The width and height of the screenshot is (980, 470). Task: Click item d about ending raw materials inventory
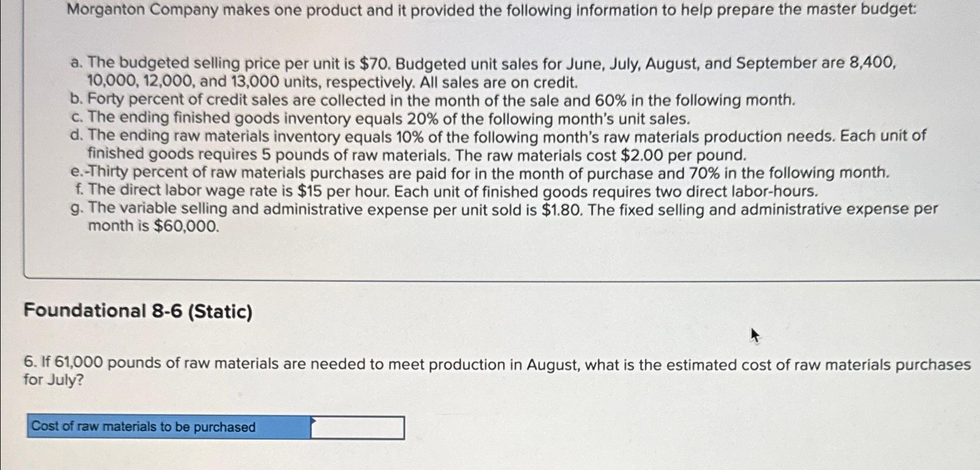(x=498, y=145)
